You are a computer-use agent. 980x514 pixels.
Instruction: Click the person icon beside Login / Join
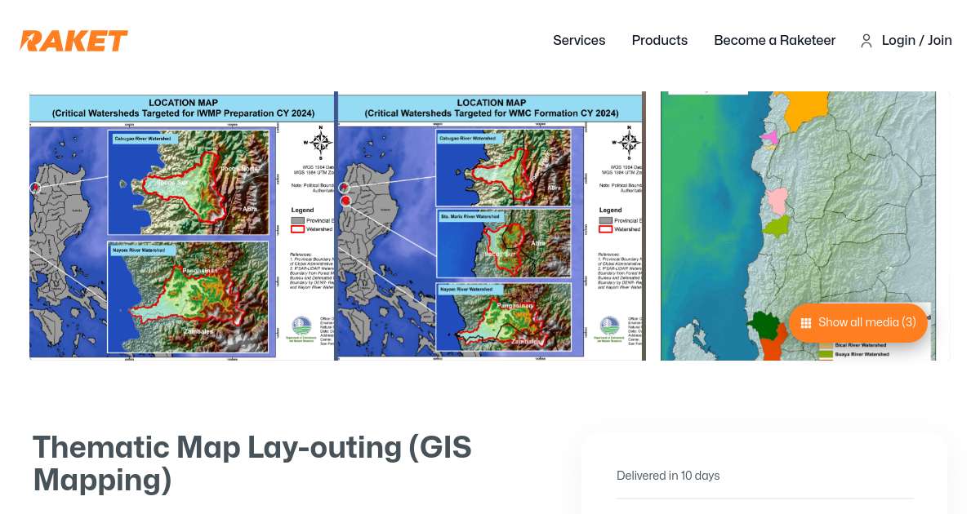(x=866, y=41)
